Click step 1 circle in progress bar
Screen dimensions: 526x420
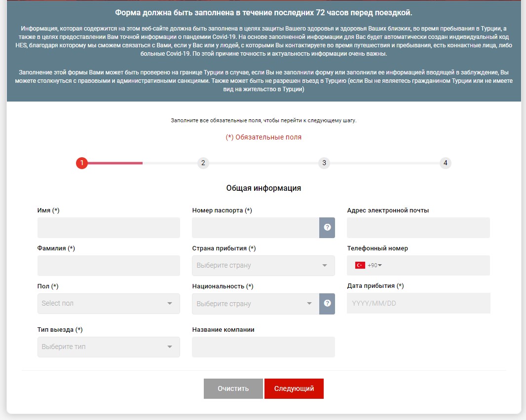tap(82, 163)
